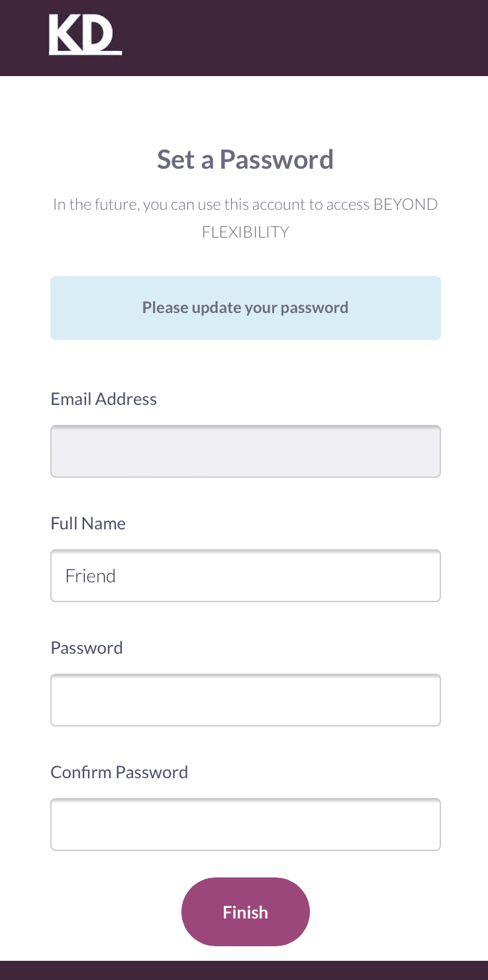This screenshot has width=488, height=980.
Task: Click the Email Address label text
Action: [x=103, y=399]
